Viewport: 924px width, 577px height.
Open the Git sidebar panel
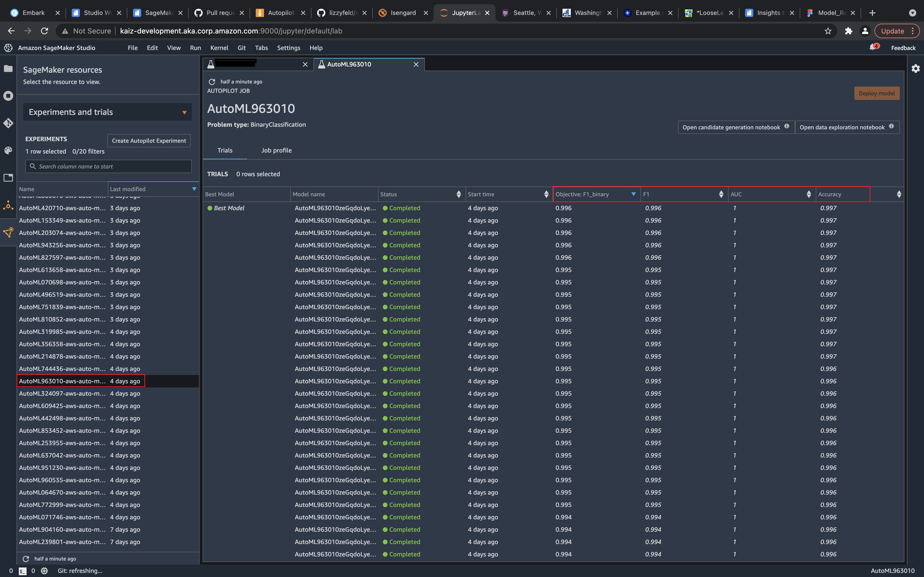8,123
